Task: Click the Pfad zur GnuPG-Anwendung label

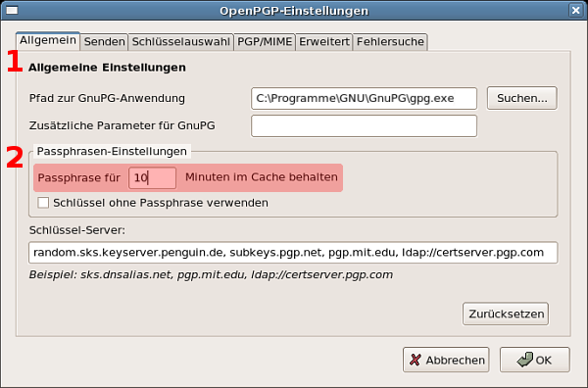Action: tap(107, 98)
